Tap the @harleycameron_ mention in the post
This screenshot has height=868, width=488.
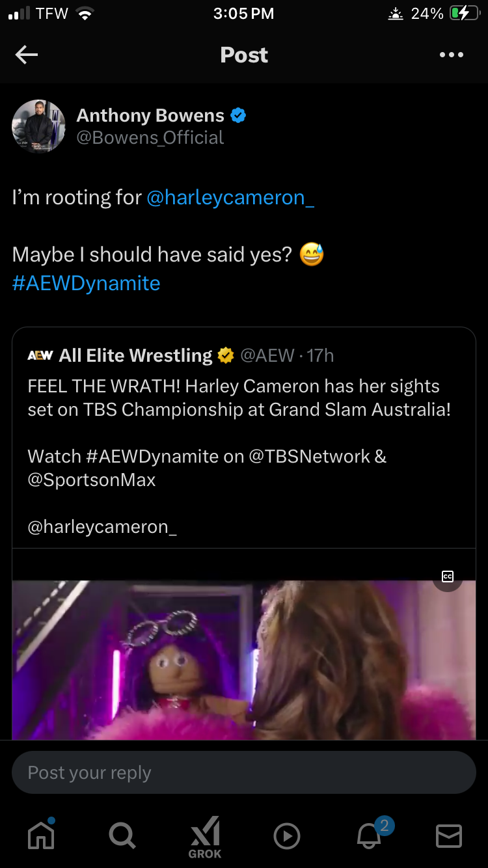[230, 197]
